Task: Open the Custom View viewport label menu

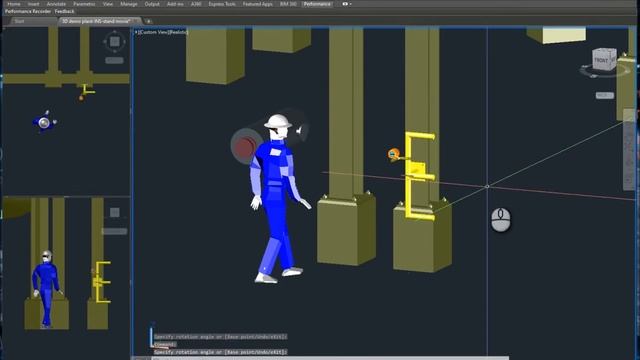Action: (x=153, y=32)
